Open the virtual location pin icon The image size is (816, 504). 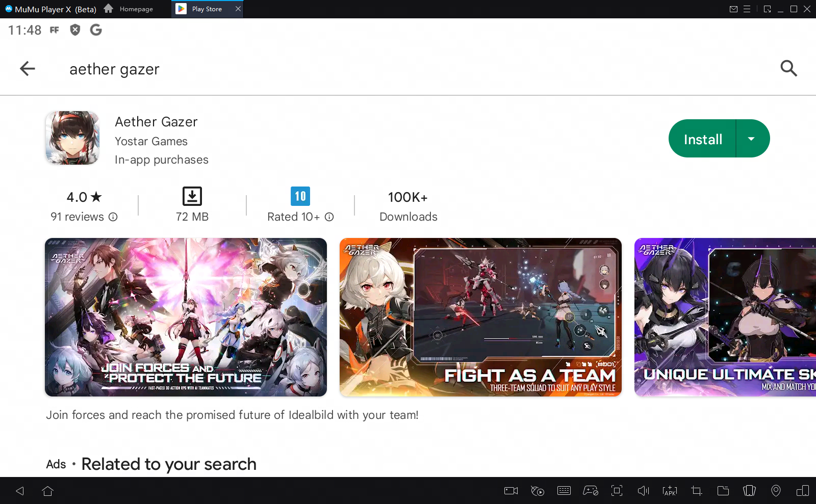pos(776,491)
